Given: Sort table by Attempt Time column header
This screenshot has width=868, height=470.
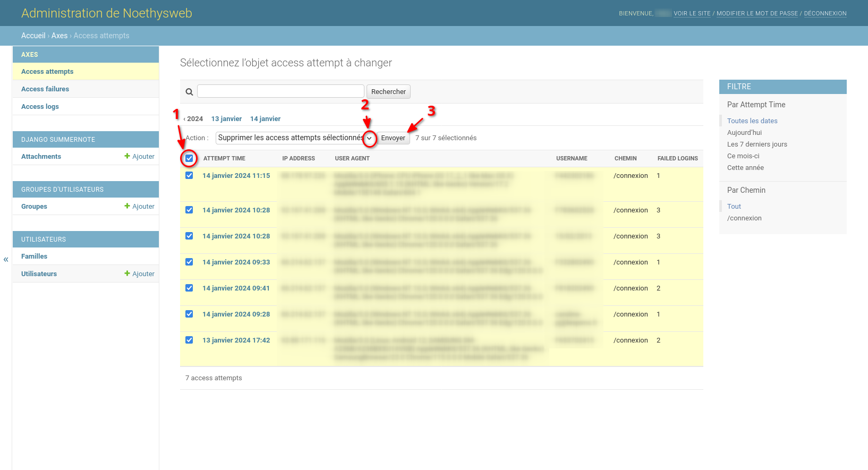Looking at the screenshot, I should pos(224,158).
